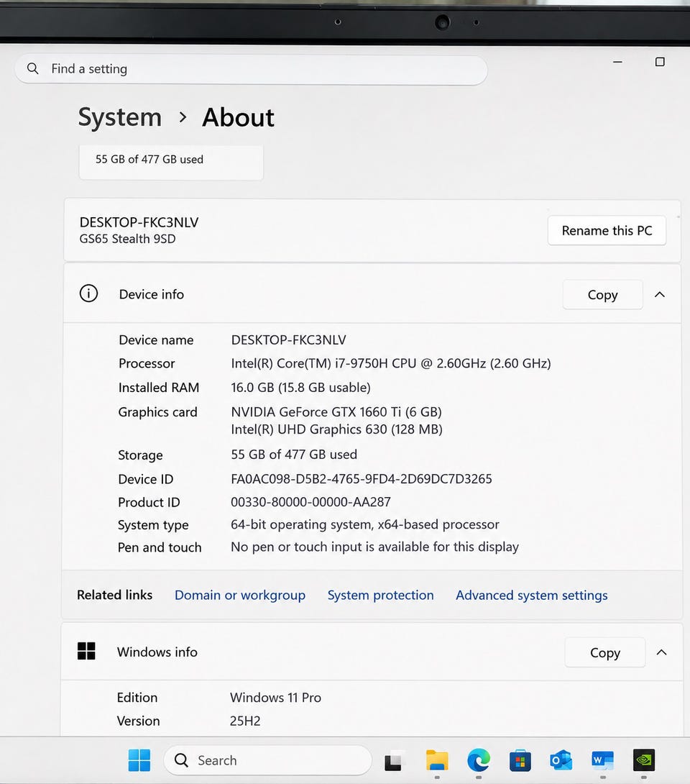690x784 pixels.
Task: Launch Microsoft Edge from taskbar
Action: pos(479,760)
